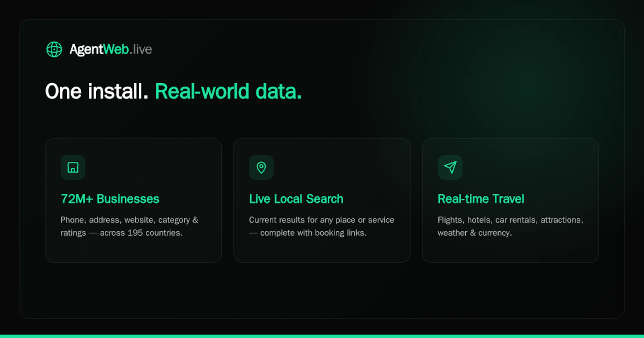Viewport: 644px width, 338px height.
Task: Click the map pin icon in Local Search card
Action: pyautogui.click(x=261, y=167)
